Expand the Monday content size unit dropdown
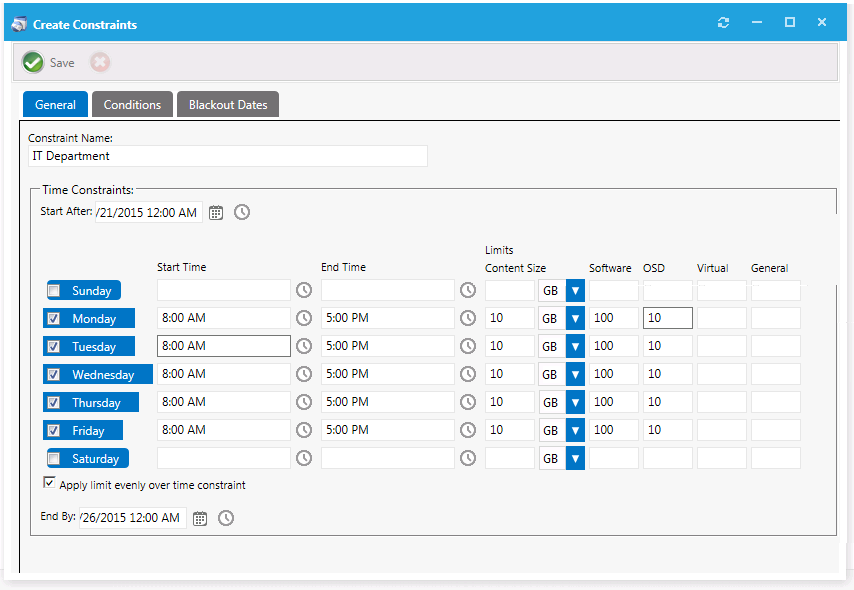The height and width of the screenshot is (590, 854). [x=575, y=318]
